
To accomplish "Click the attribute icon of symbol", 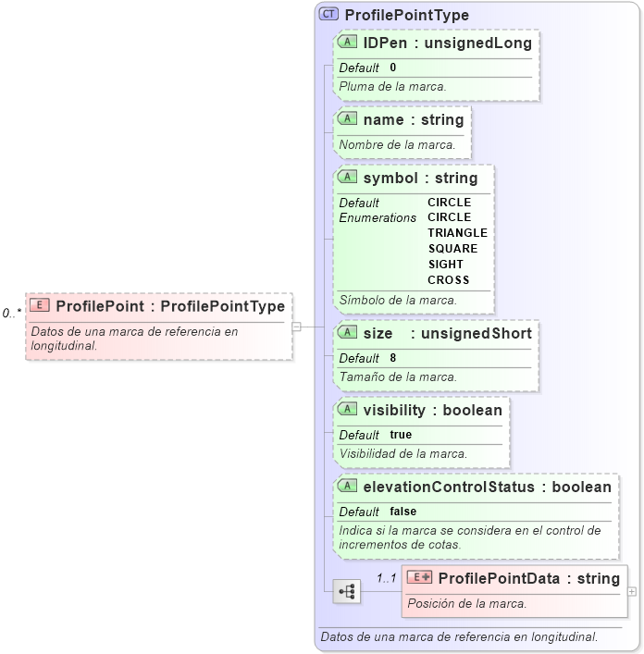I will (x=347, y=177).
